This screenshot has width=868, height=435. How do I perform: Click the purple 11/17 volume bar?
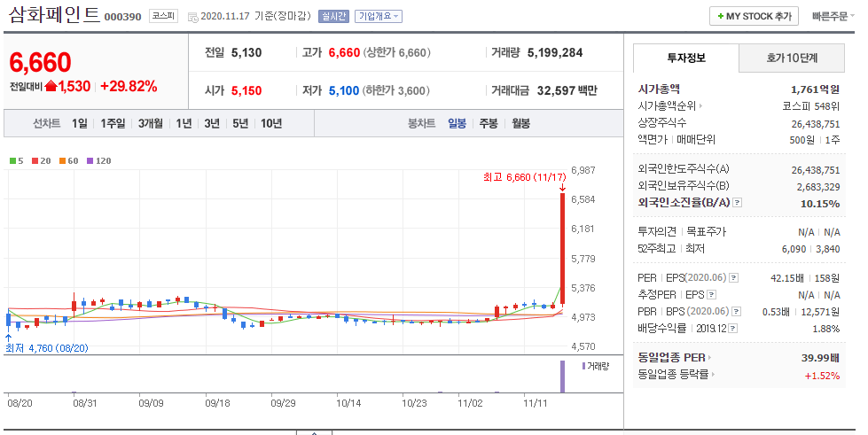tap(562, 377)
